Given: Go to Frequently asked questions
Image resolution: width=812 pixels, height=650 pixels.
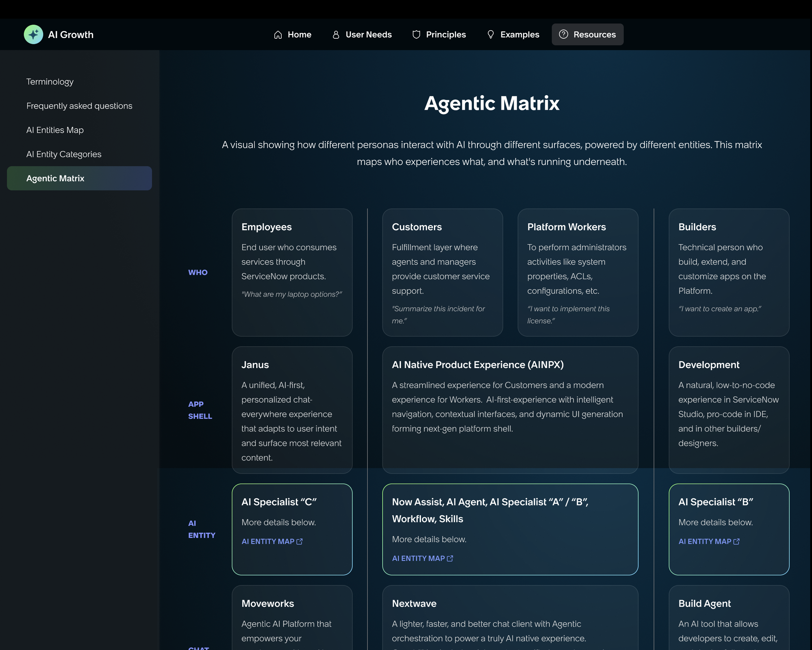Looking at the screenshot, I should pos(79,106).
